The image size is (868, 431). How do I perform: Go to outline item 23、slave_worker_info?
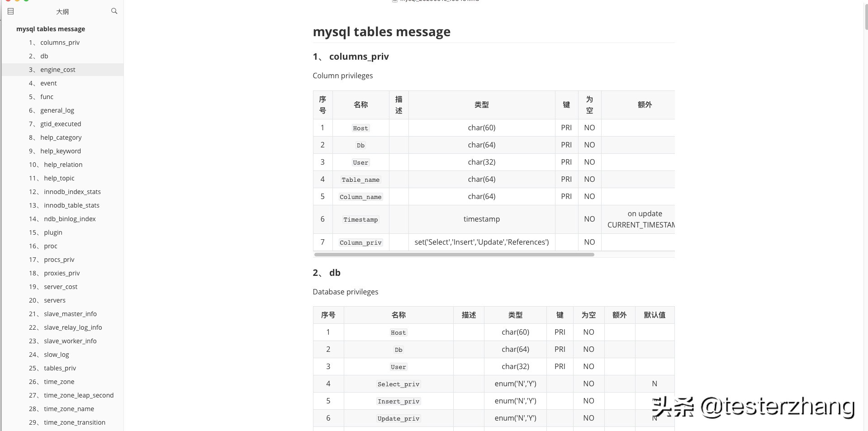coord(63,341)
